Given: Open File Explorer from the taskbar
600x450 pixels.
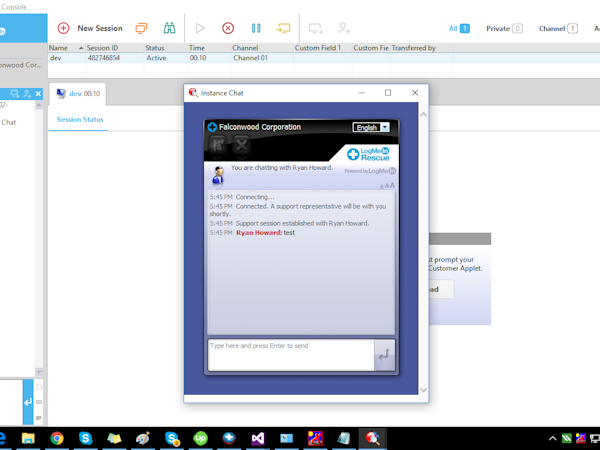Looking at the screenshot, I should [x=28, y=438].
